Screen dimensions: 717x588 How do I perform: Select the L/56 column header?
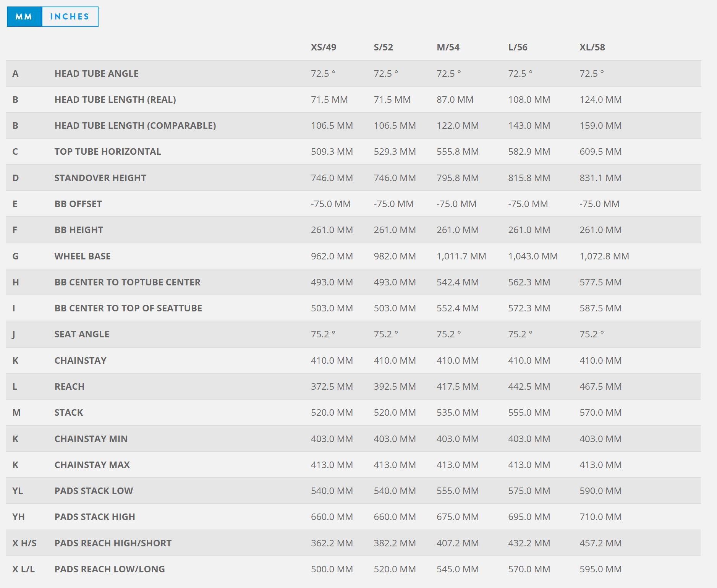[518, 47]
